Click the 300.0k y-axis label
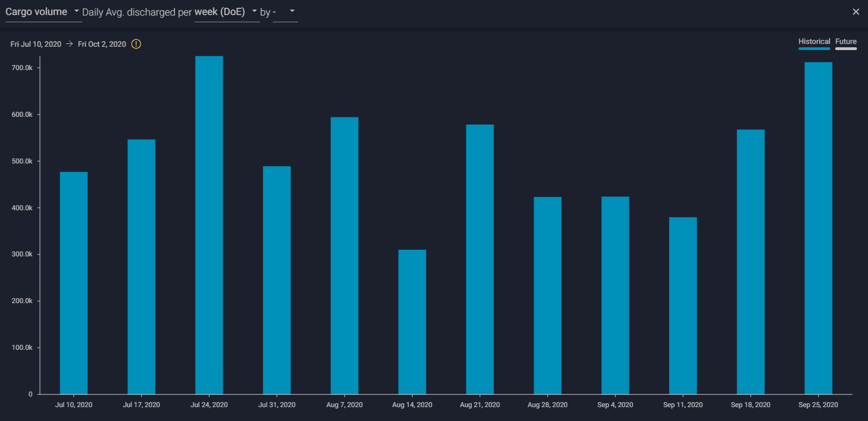Image resolution: width=868 pixels, height=421 pixels. click(22, 254)
